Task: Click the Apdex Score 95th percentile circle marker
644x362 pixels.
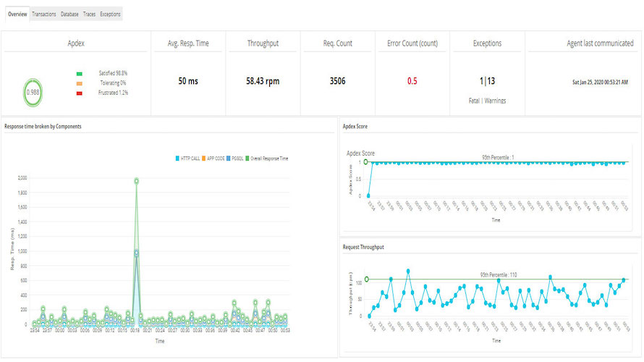Action: click(367, 162)
